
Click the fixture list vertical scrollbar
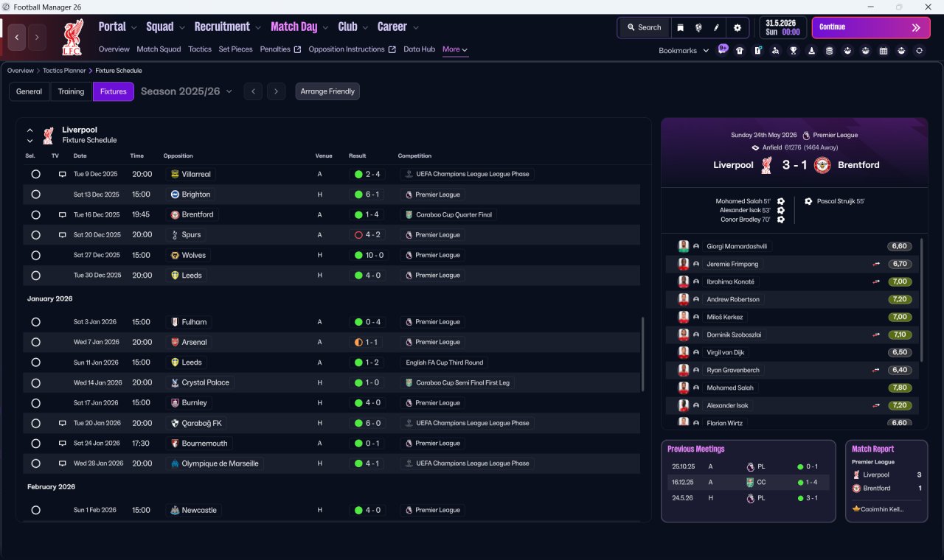pos(643,354)
